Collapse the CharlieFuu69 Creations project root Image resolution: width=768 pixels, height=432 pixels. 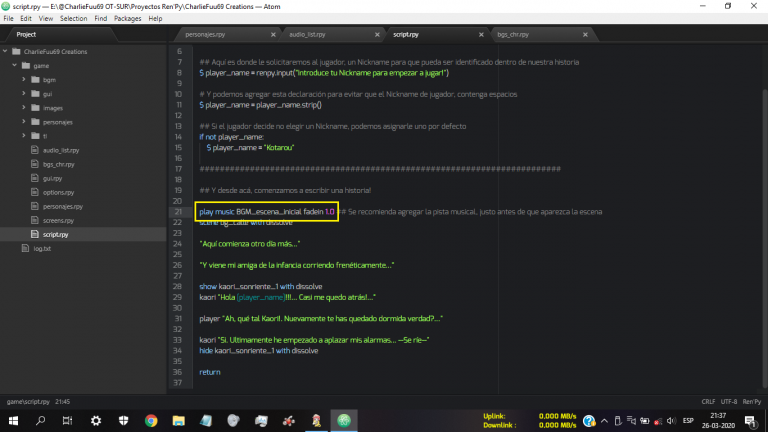pyautogui.click(x=5, y=52)
